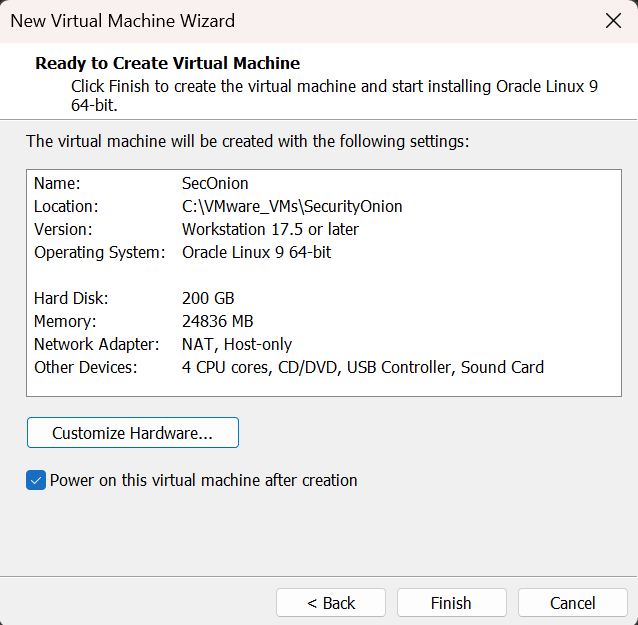Select the 200 GB hard disk value

pyautogui.click(x=208, y=298)
